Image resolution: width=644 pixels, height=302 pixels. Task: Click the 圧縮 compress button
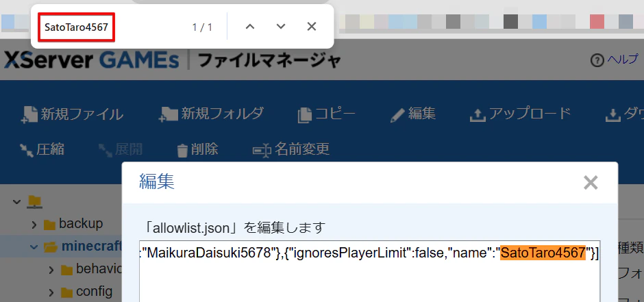coord(42,149)
